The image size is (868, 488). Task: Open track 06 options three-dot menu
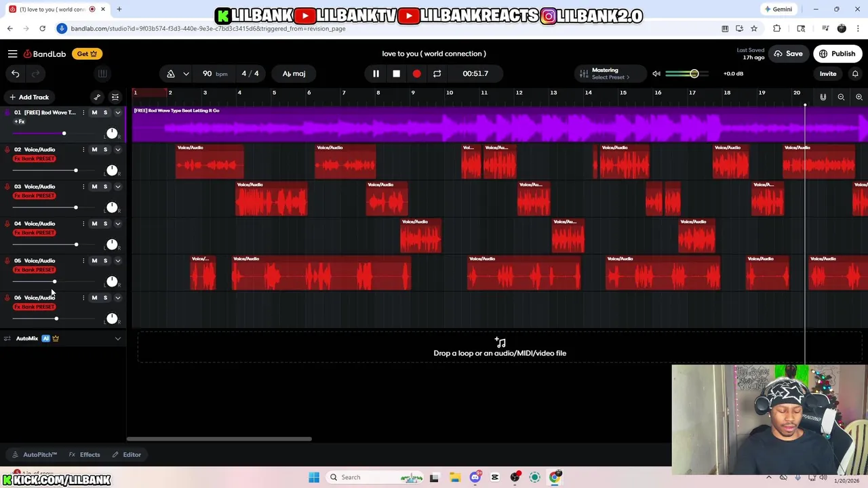[x=83, y=298]
